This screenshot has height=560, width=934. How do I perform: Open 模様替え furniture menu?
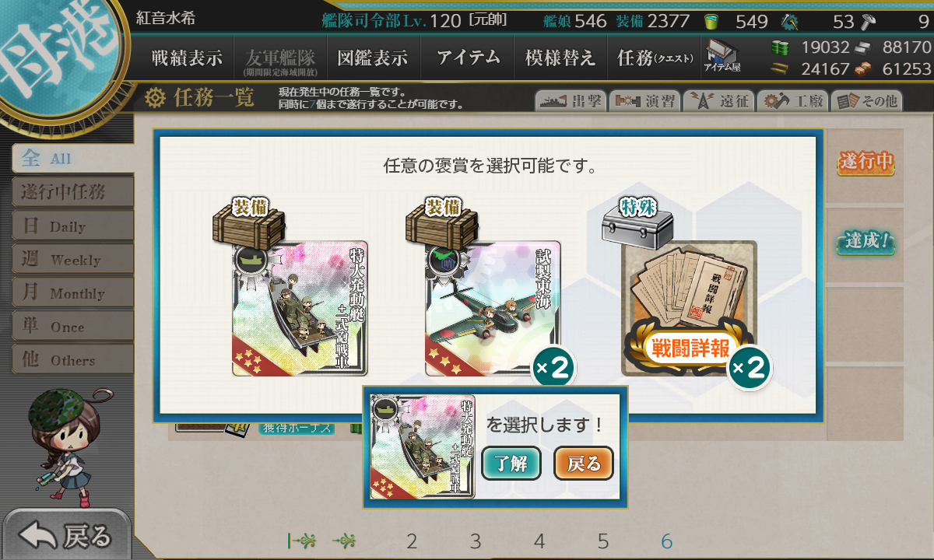pyautogui.click(x=560, y=58)
